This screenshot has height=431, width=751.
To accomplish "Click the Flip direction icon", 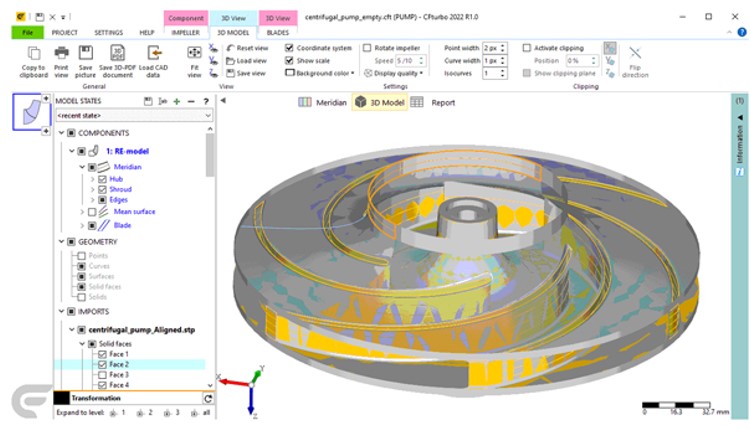I will coord(636,55).
